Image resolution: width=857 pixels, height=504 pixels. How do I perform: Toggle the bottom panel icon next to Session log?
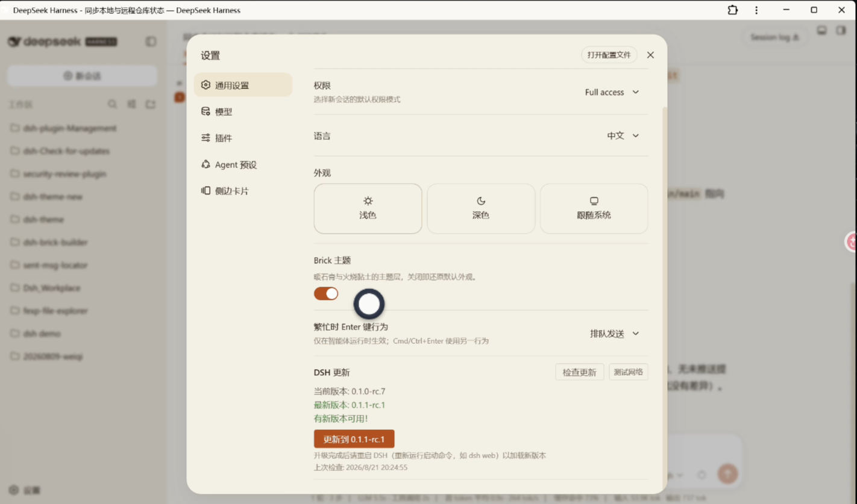821,30
